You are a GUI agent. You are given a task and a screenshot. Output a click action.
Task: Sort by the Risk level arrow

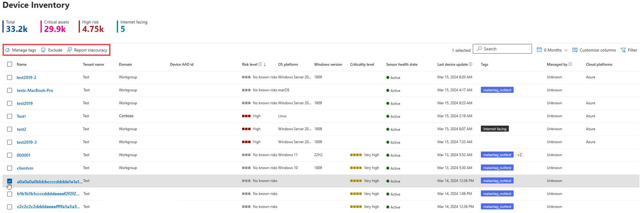(265, 64)
